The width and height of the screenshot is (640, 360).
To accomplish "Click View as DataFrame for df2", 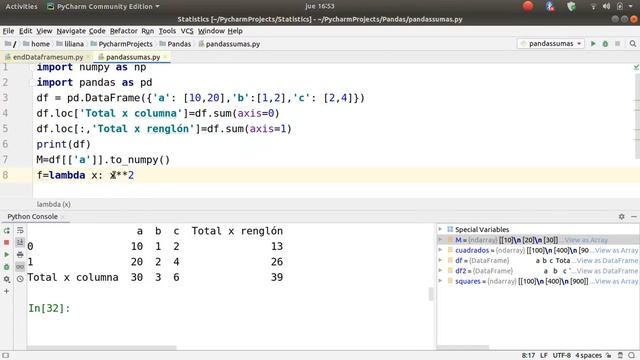I will [x=607, y=271].
